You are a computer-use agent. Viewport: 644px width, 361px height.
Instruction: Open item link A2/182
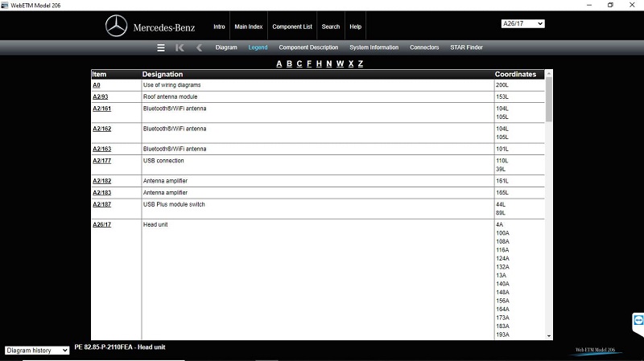102,181
